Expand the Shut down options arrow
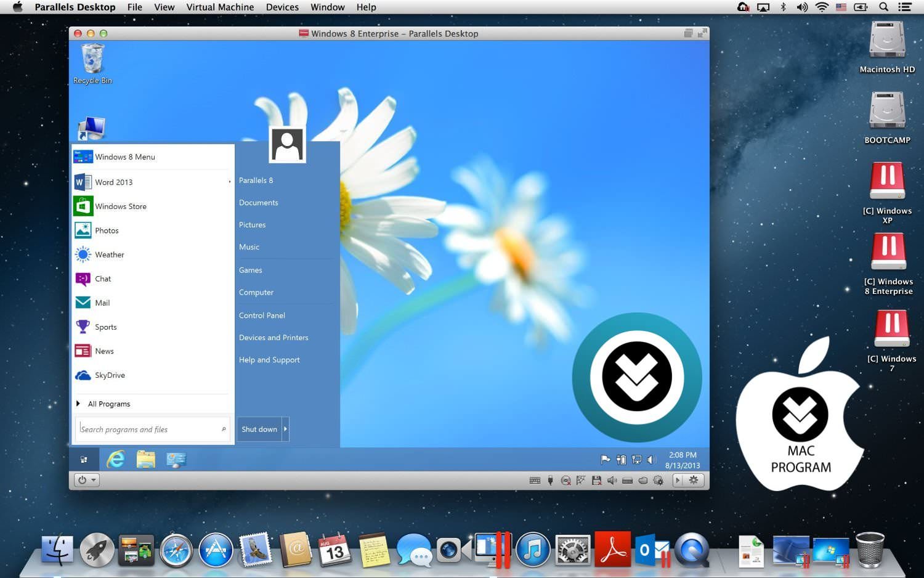 tap(285, 429)
